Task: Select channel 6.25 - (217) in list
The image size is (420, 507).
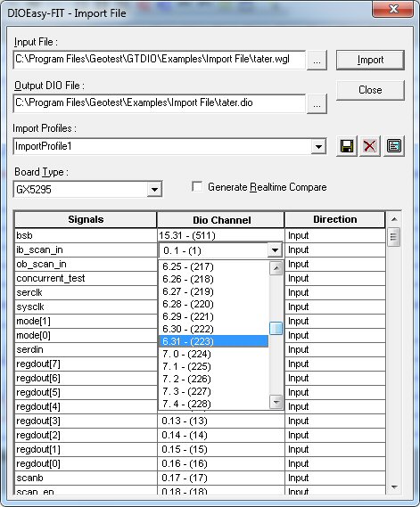Action: (213, 266)
